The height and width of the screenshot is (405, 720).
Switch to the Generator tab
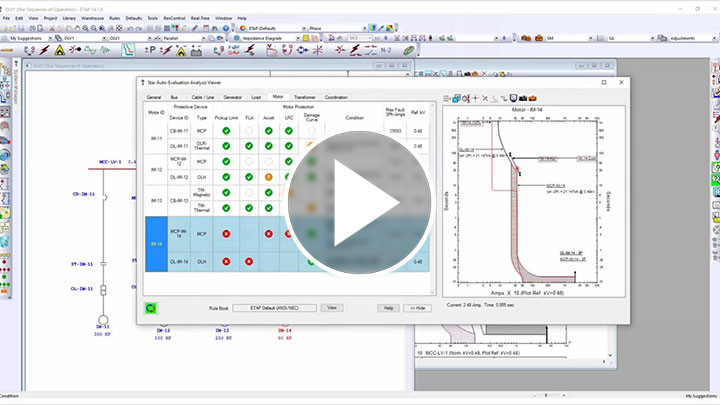tap(232, 97)
